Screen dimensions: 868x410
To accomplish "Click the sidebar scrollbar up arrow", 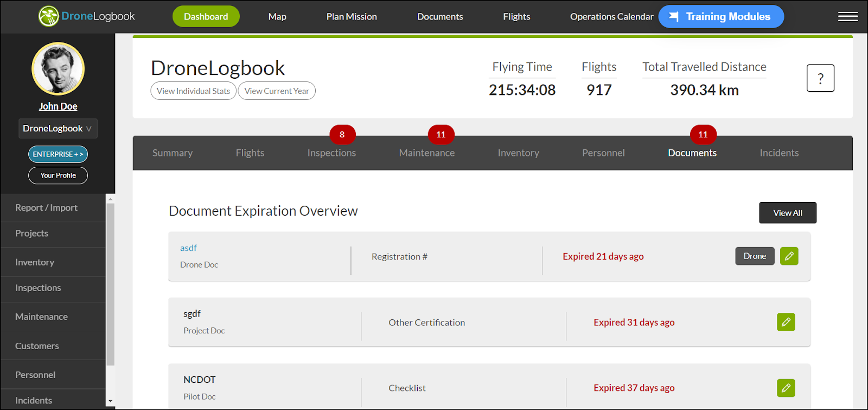I will (111, 199).
